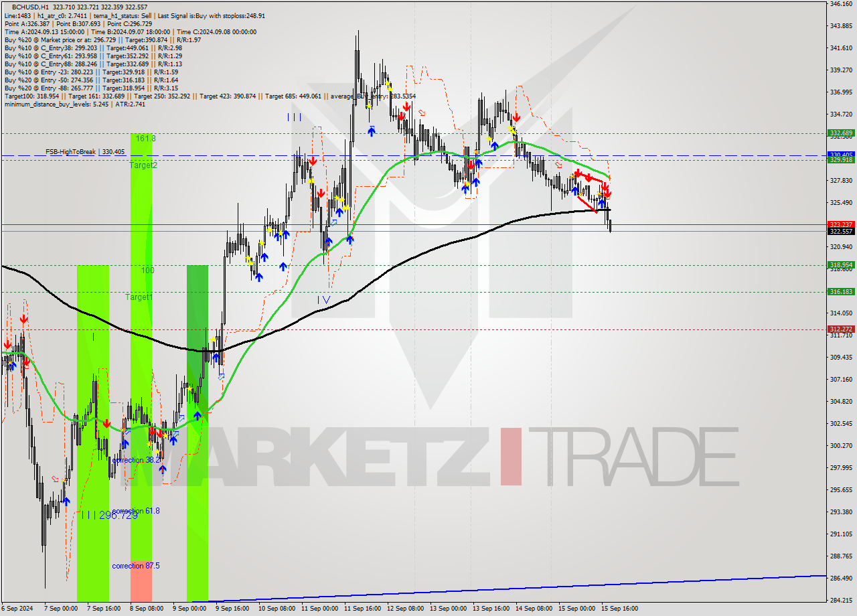Click the 'correction 61.8' label
Image resolution: width=857 pixels, height=616 pixels.
coord(137,510)
